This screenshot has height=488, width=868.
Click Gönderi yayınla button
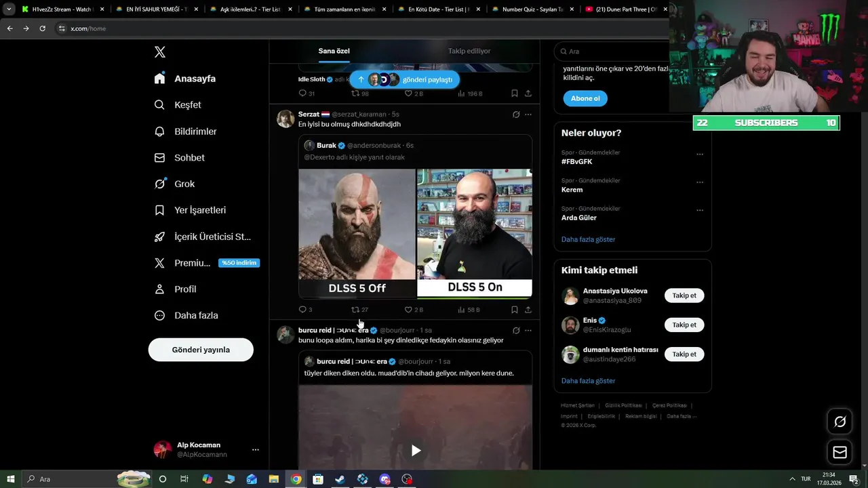pos(201,350)
